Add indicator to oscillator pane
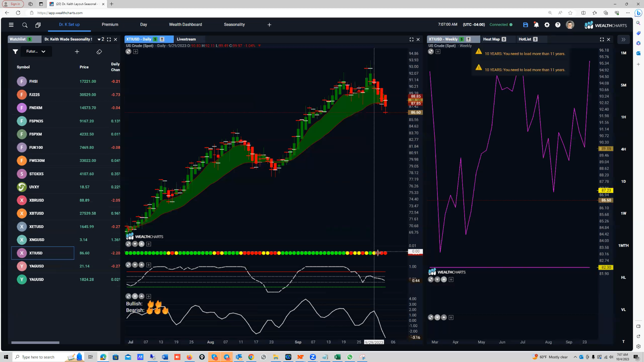Screen dimensions: 644x362 pyautogui.click(x=149, y=265)
